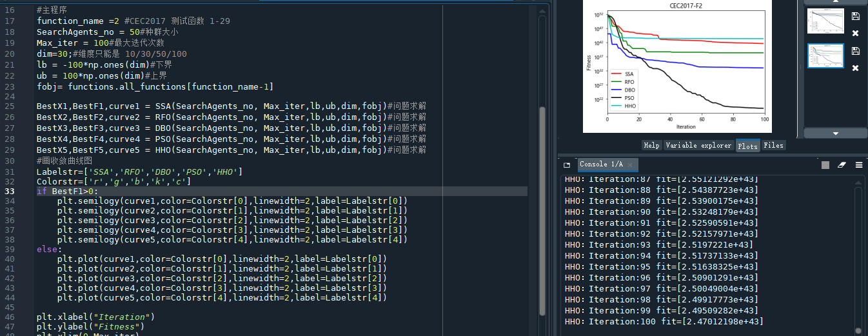Viewport: 868px width, 336px height.
Task: Select the highlighted second plot thumbnail
Action: coord(825,55)
